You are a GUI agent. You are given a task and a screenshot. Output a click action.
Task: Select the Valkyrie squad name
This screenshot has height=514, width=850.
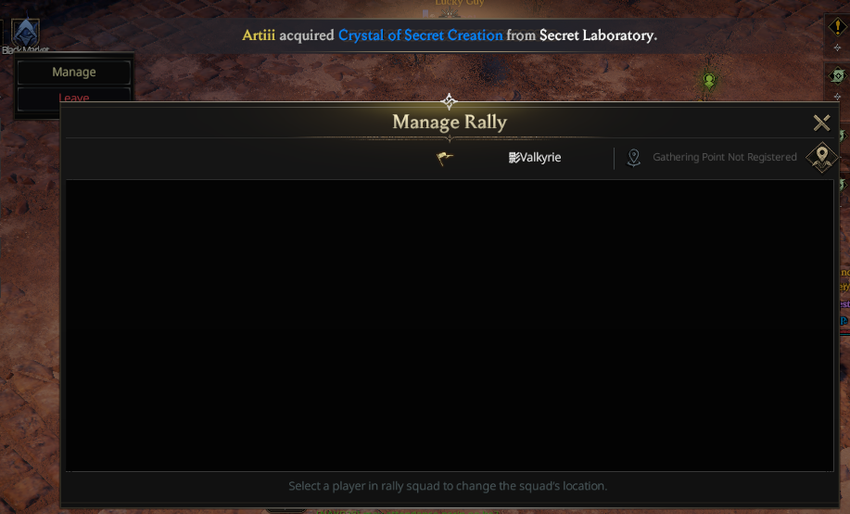coord(535,157)
